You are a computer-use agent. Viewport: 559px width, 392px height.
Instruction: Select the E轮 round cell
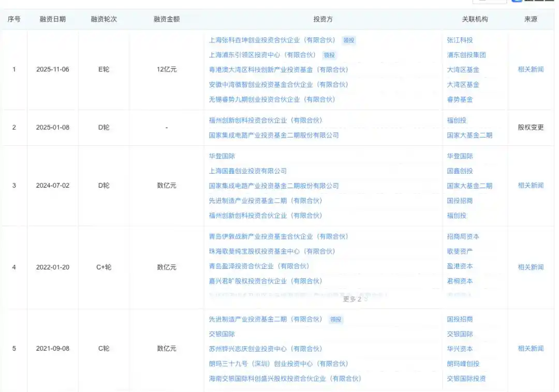pyautogui.click(x=104, y=69)
